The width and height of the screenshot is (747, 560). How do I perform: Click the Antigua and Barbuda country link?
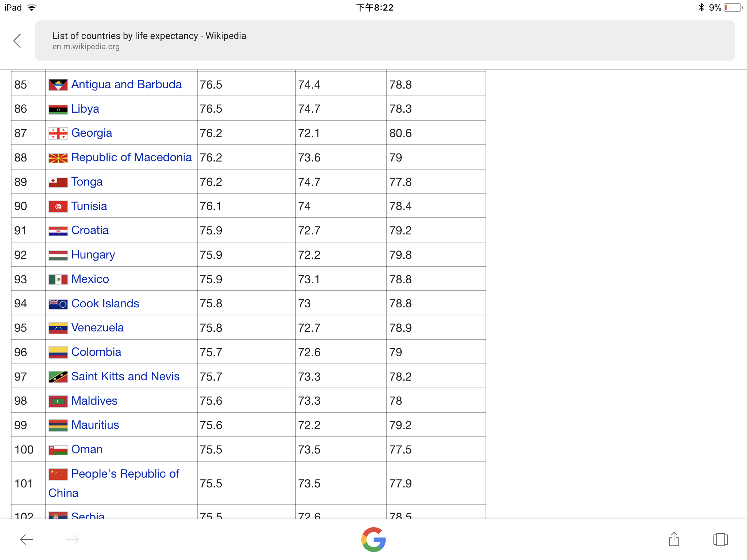pos(127,85)
